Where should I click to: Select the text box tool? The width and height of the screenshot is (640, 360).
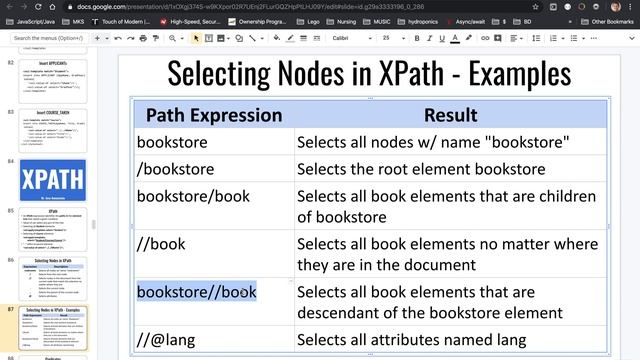(209, 38)
